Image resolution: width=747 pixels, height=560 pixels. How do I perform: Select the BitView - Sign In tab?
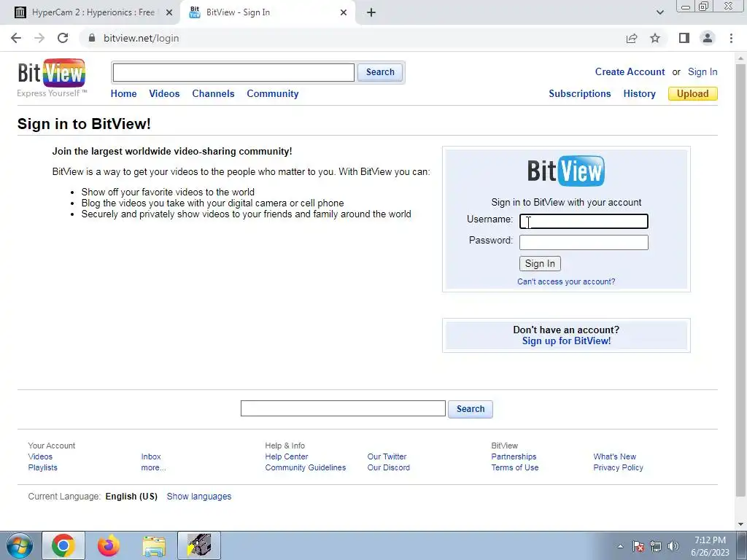click(267, 12)
